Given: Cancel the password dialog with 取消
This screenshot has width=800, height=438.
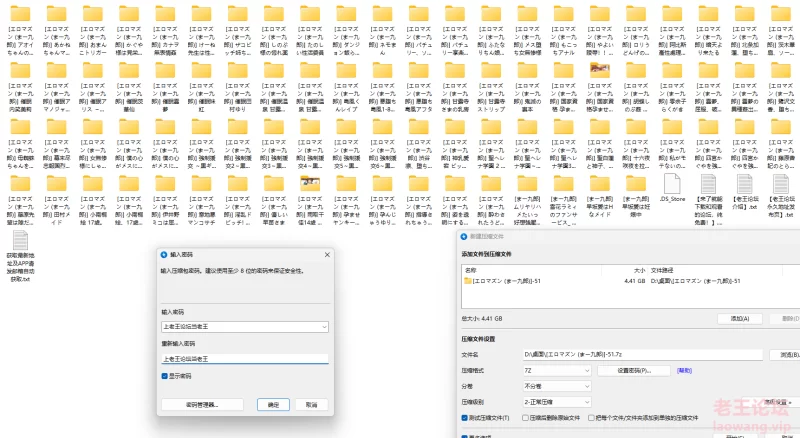Looking at the screenshot, I should pyautogui.click(x=311, y=404).
